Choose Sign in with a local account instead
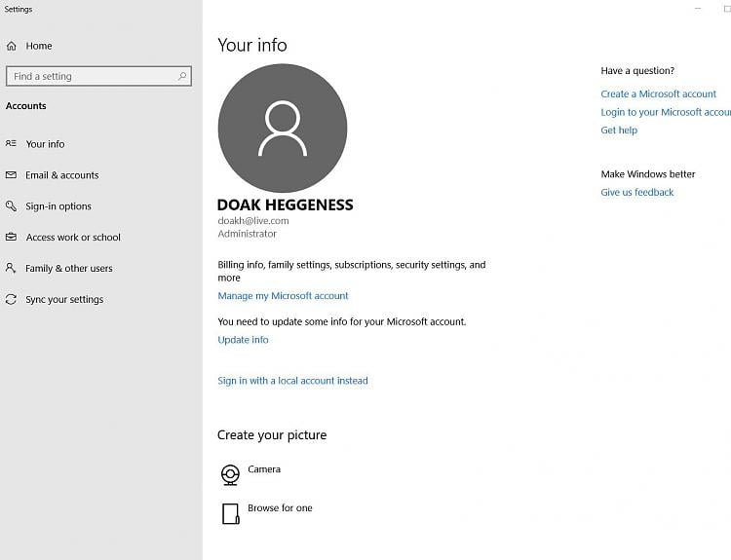Image resolution: width=731 pixels, height=560 pixels. click(292, 381)
